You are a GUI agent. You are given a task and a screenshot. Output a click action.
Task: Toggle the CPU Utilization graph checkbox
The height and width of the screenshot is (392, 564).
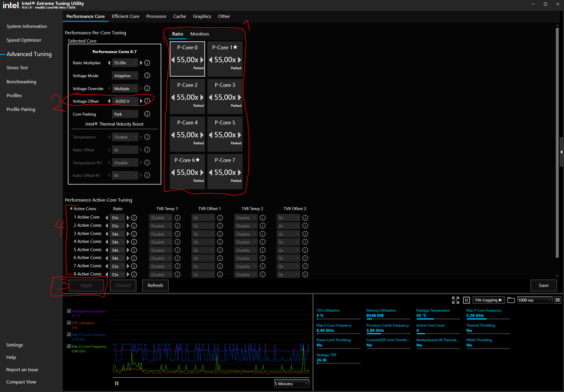pyautogui.click(x=69, y=323)
